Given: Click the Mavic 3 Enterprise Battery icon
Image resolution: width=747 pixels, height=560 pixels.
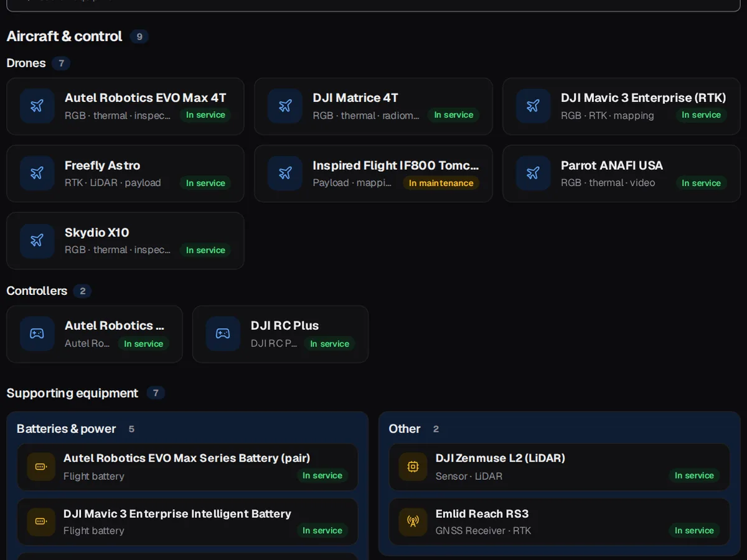Looking at the screenshot, I should pos(41,521).
